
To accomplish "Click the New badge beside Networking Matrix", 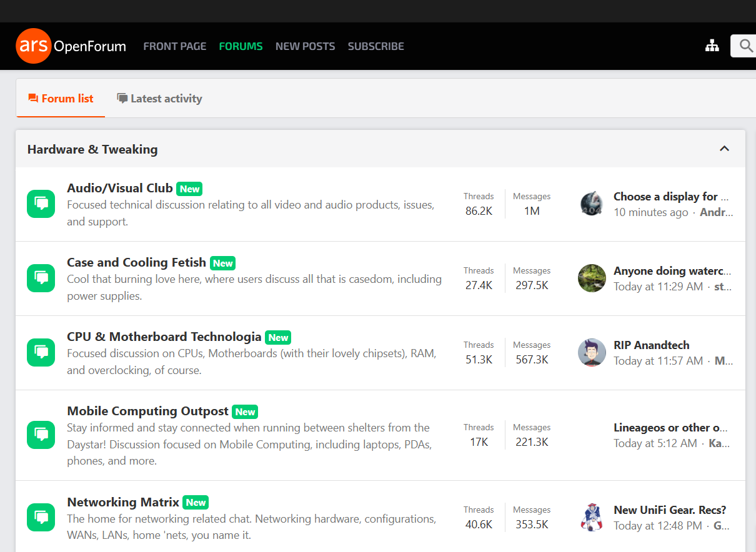I will pyautogui.click(x=196, y=502).
